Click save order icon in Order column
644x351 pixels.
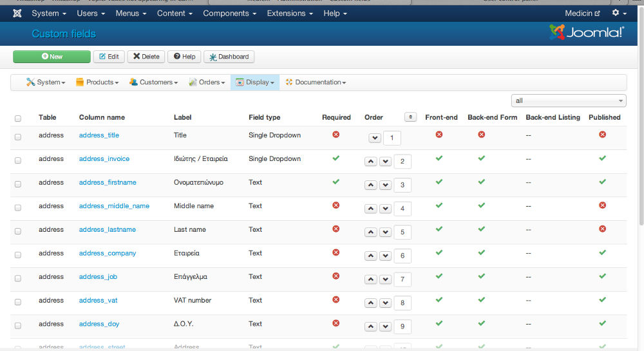tap(410, 117)
